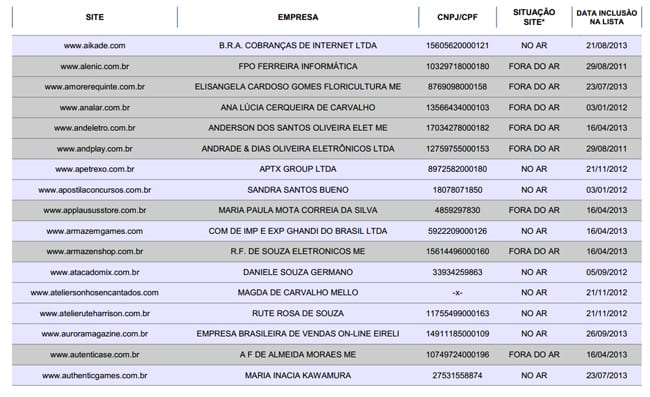Image resolution: width=650 pixels, height=397 pixels.
Task: Select the www.alenic.com.br site entry
Action: (95, 66)
